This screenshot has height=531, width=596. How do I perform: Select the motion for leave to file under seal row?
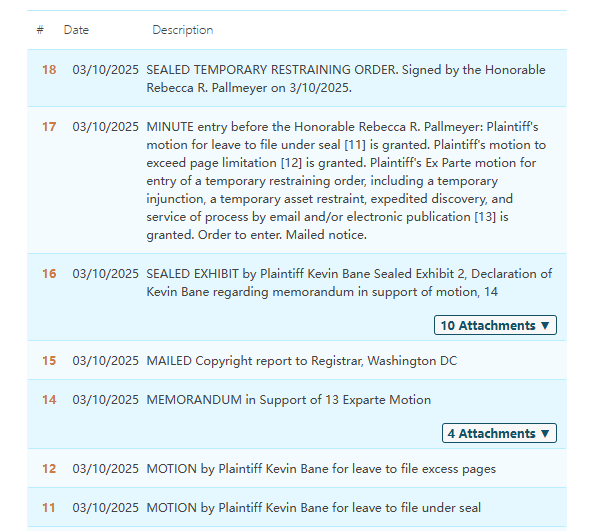pos(297,507)
